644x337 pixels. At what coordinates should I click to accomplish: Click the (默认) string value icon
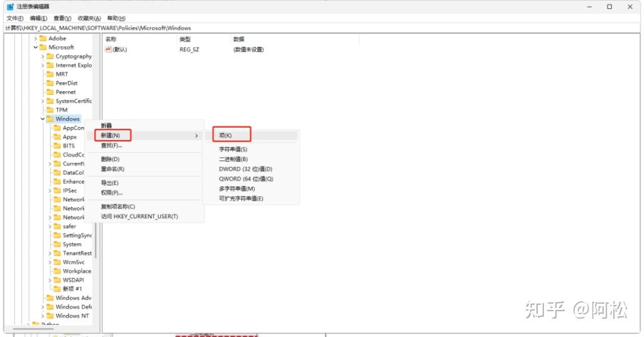pyautogui.click(x=108, y=50)
